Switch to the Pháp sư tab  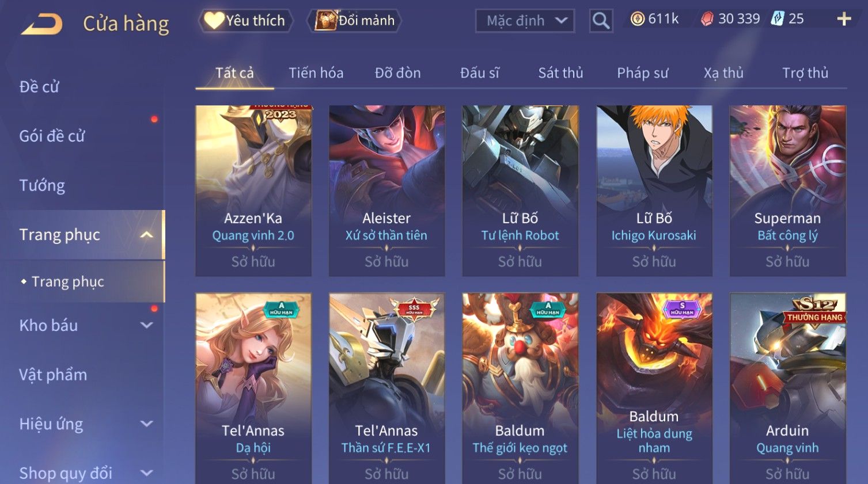[x=642, y=73]
